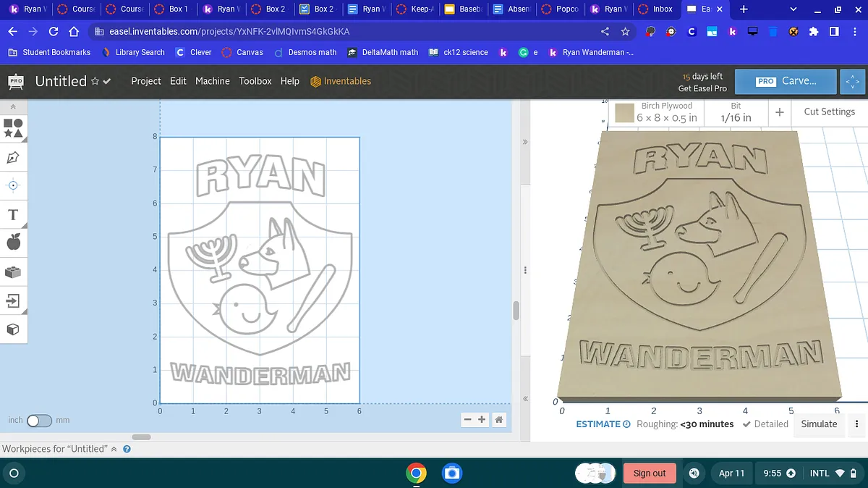
Task: Select the Text tool
Action: [x=13, y=214]
